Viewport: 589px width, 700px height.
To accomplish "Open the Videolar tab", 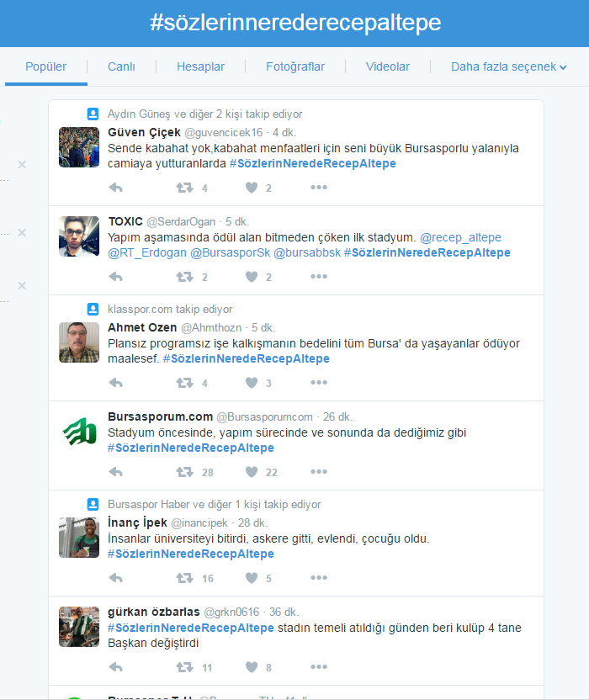I will coord(388,66).
